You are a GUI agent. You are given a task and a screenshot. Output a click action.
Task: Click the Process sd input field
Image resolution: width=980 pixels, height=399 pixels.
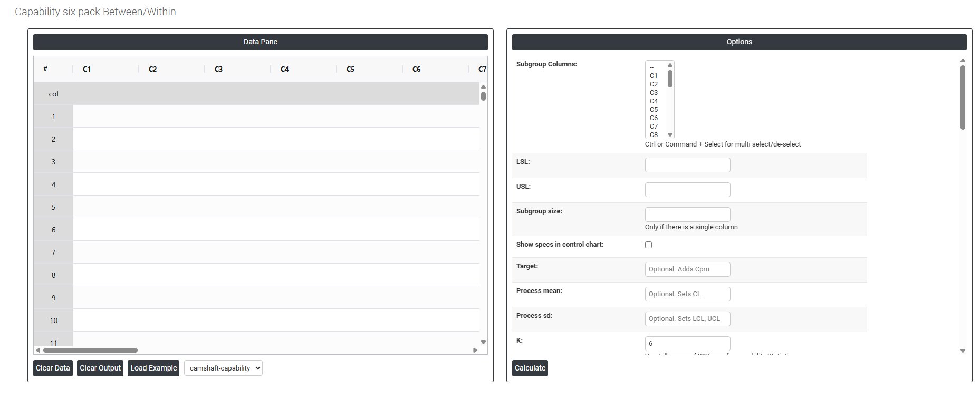point(687,319)
